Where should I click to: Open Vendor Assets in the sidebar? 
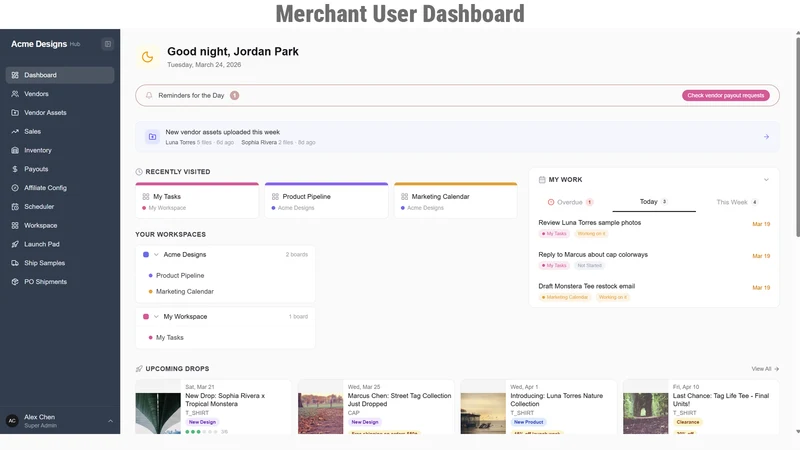point(60,113)
